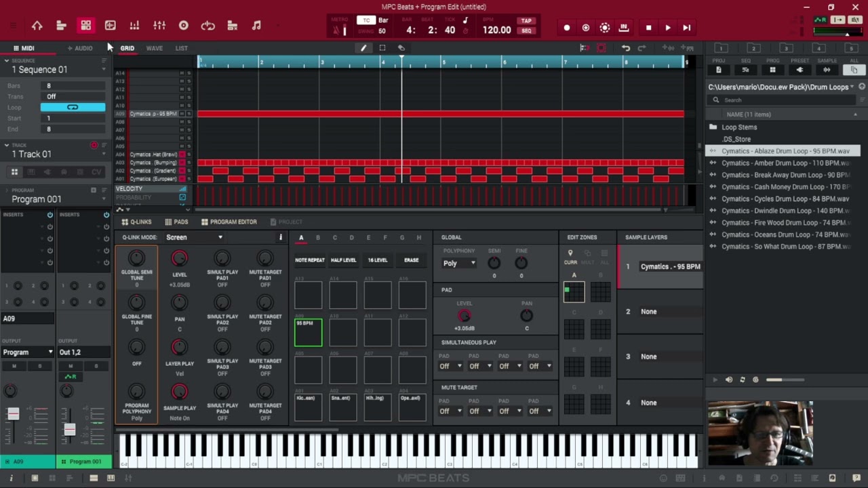Tap the green 95 BPM pad
Viewport: 868px width, 488px height.
[x=309, y=332]
